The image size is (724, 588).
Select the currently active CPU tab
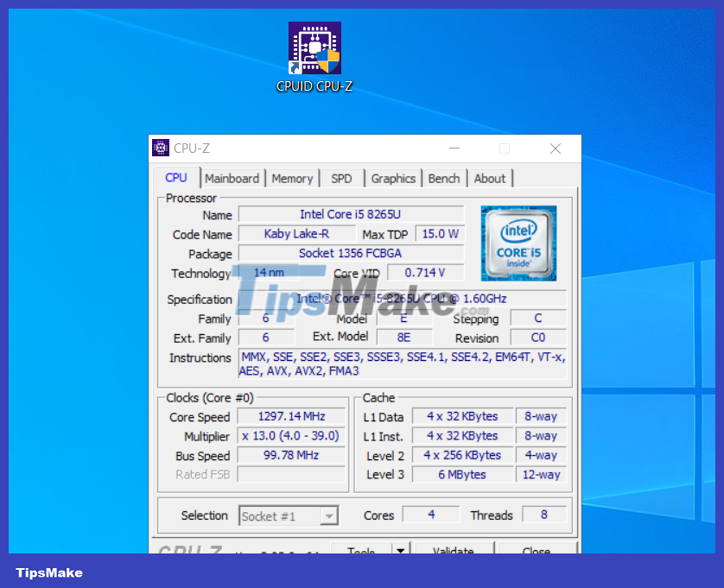[x=175, y=177]
